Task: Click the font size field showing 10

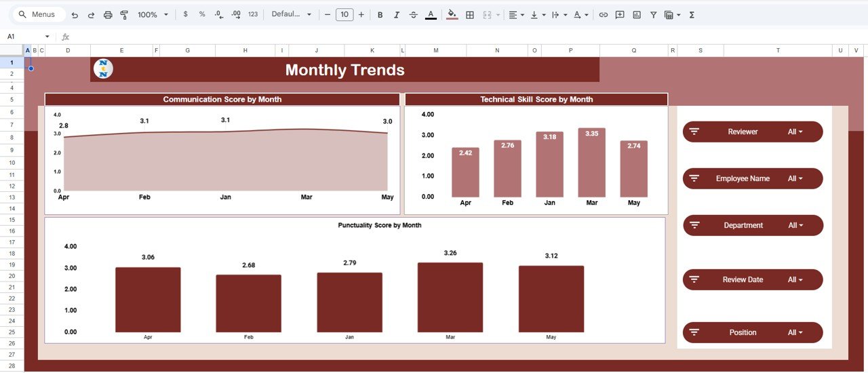Action: tap(344, 14)
